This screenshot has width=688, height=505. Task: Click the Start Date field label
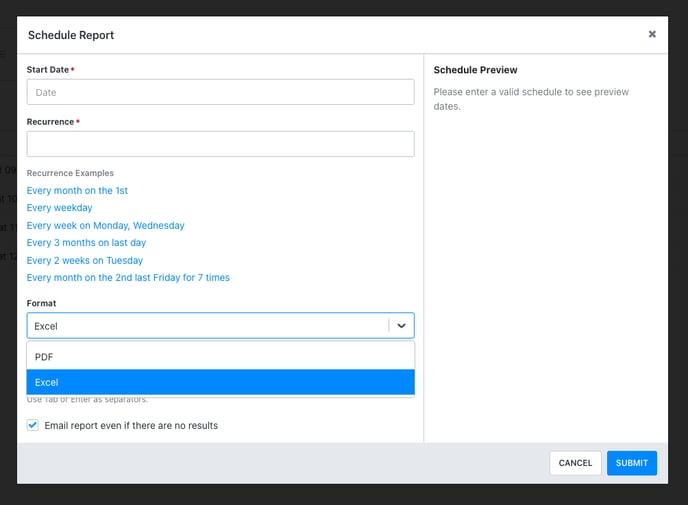pos(48,69)
